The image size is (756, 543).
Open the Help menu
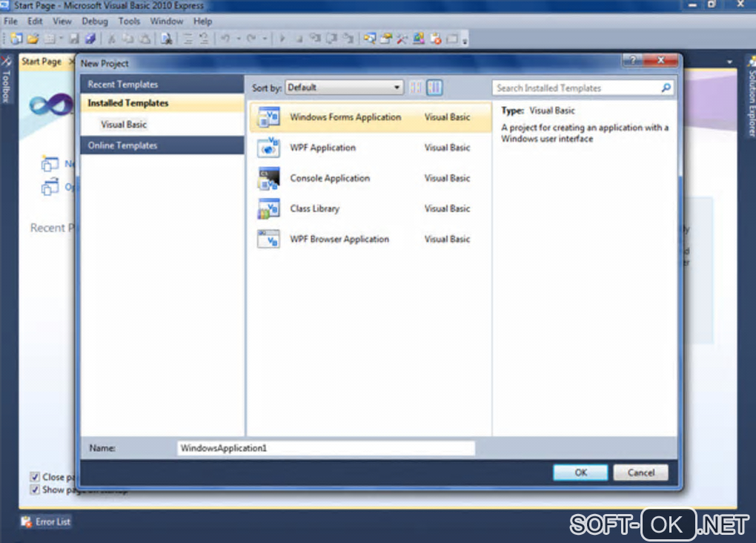[x=202, y=22]
